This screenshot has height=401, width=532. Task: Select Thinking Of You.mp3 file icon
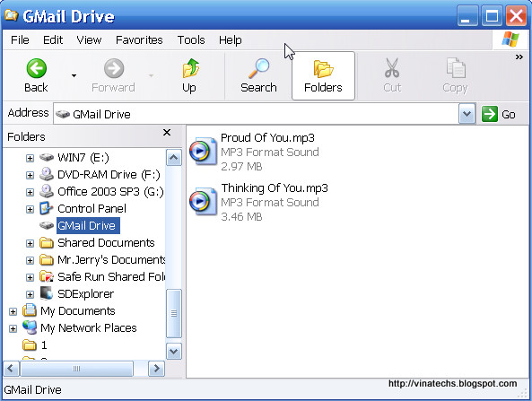click(x=203, y=201)
